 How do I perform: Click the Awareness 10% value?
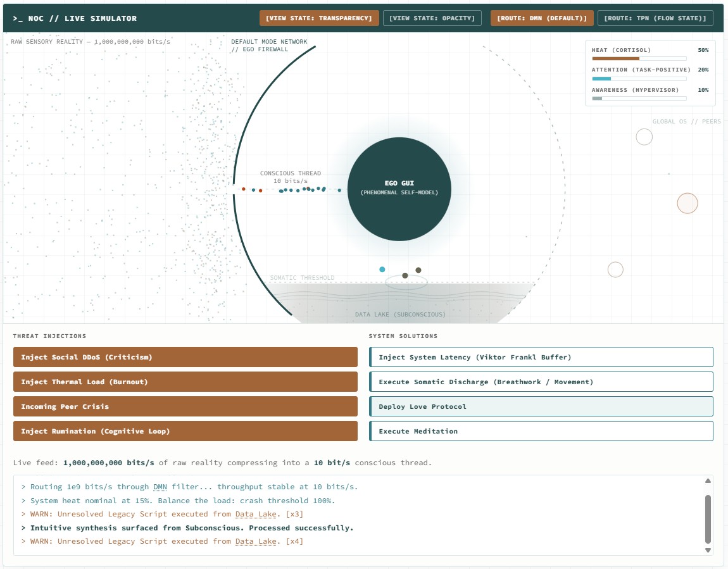[x=703, y=90]
